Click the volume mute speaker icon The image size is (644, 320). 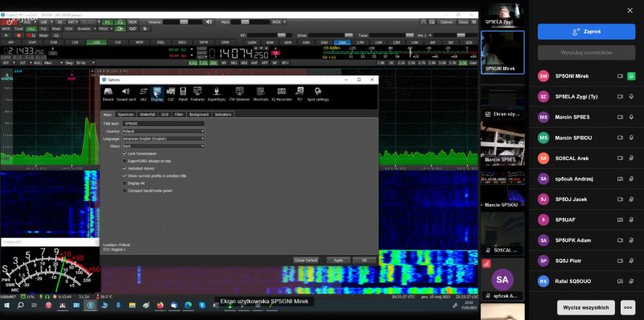(208, 23)
